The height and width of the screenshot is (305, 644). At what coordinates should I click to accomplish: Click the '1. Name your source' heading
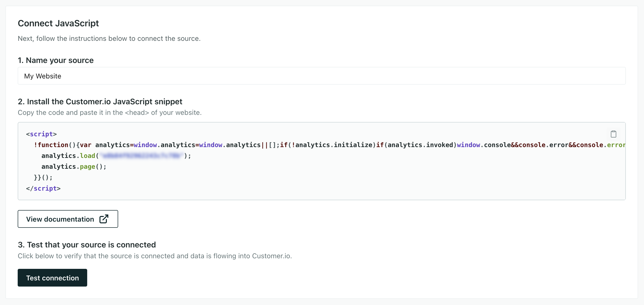[x=56, y=60]
